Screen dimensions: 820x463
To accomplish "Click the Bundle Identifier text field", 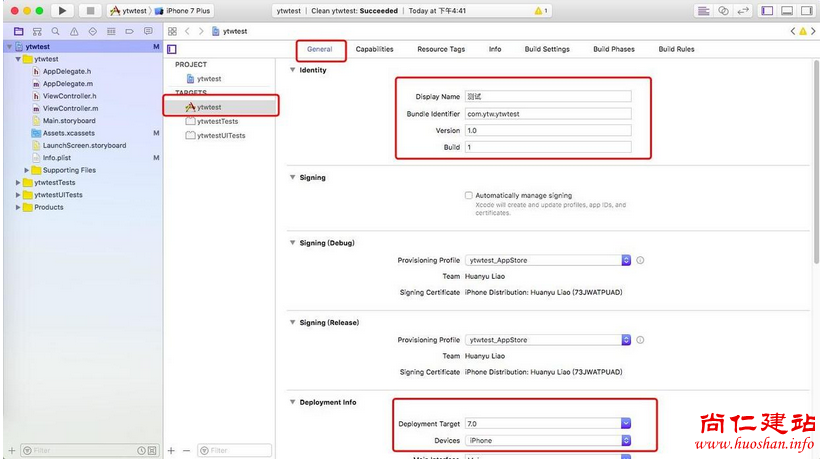I will pyautogui.click(x=548, y=114).
